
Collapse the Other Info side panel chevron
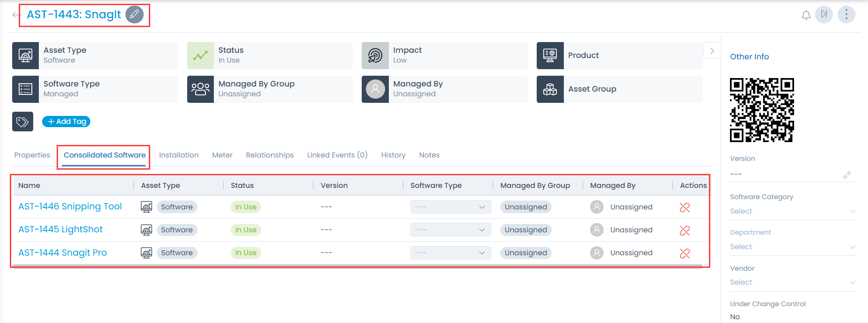point(712,51)
